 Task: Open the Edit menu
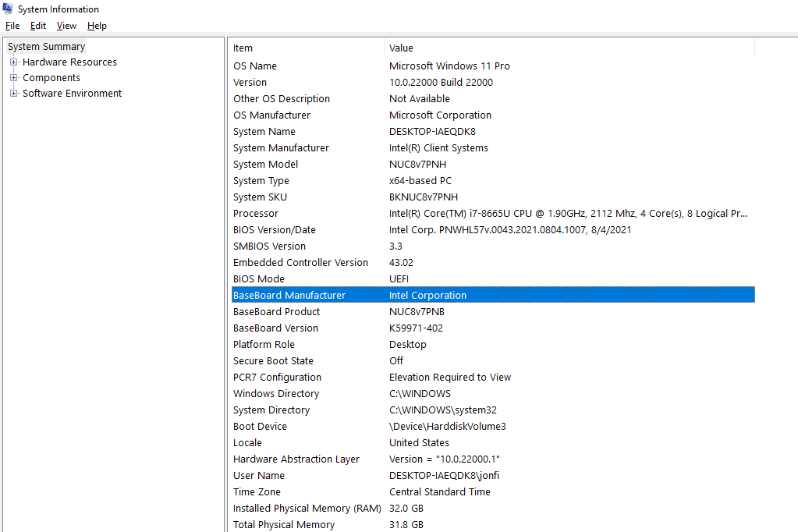click(x=38, y=26)
